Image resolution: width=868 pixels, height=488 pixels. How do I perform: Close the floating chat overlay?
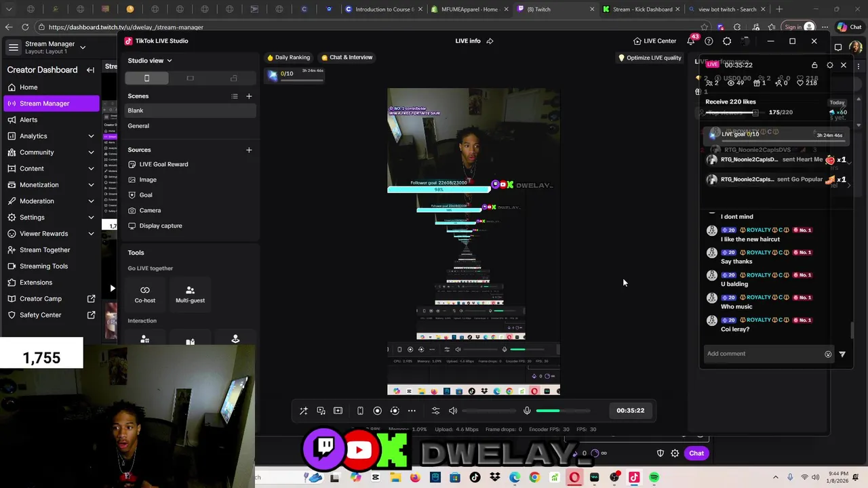[x=844, y=65]
